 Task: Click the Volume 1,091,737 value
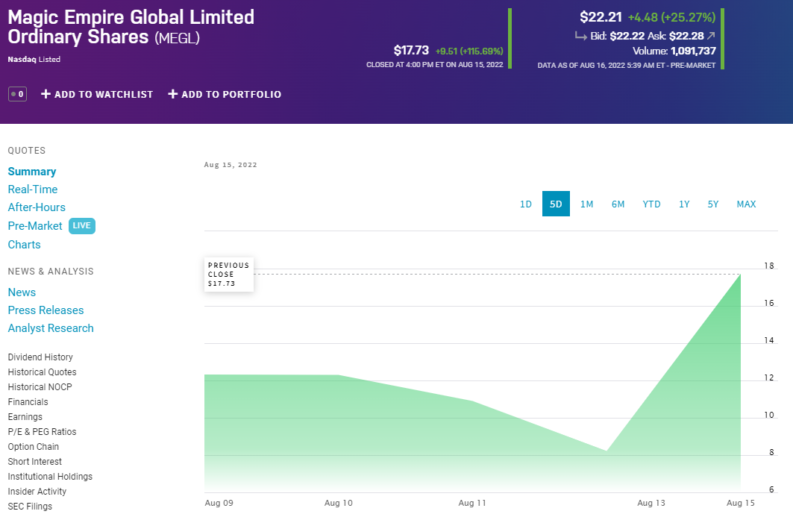(x=693, y=51)
